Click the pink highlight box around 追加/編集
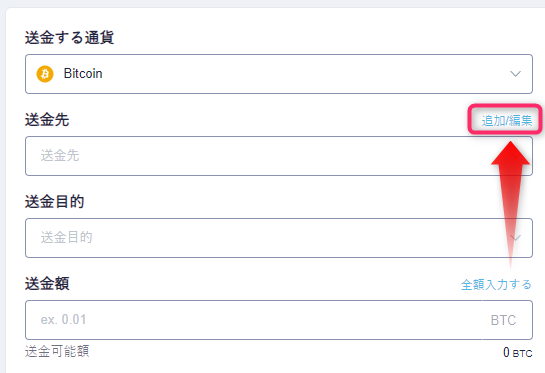The height and width of the screenshot is (373, 545). pyautogui.click(x=505, y=119)
